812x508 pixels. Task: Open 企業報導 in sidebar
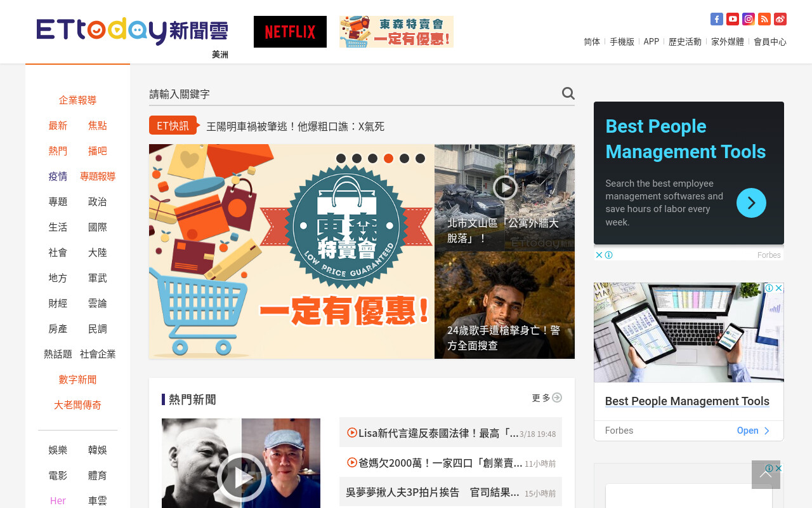[x=77, y=100]
